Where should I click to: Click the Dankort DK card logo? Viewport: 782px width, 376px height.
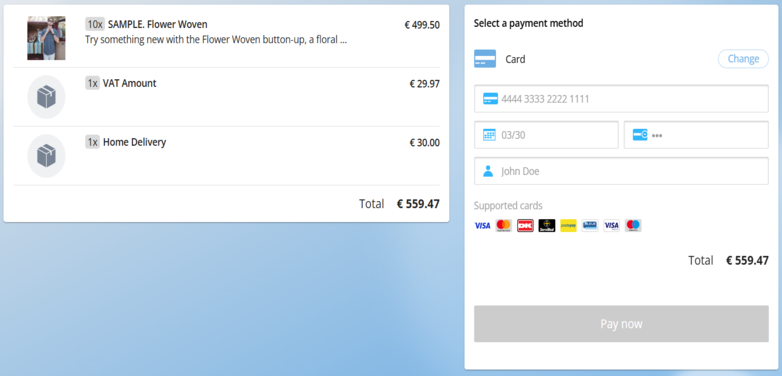pyautogui.click(x=525, y=226)
